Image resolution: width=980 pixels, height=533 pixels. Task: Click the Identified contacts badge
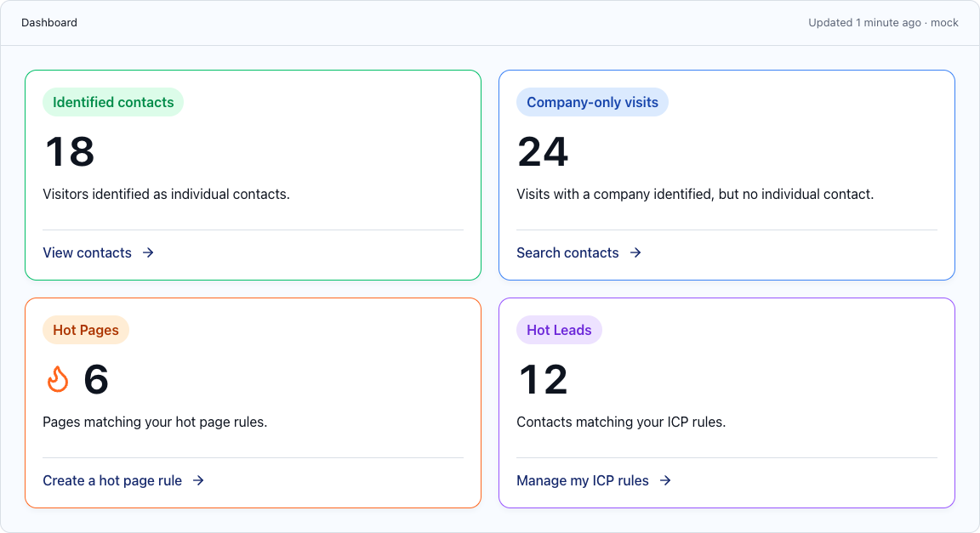pos(113,103)
